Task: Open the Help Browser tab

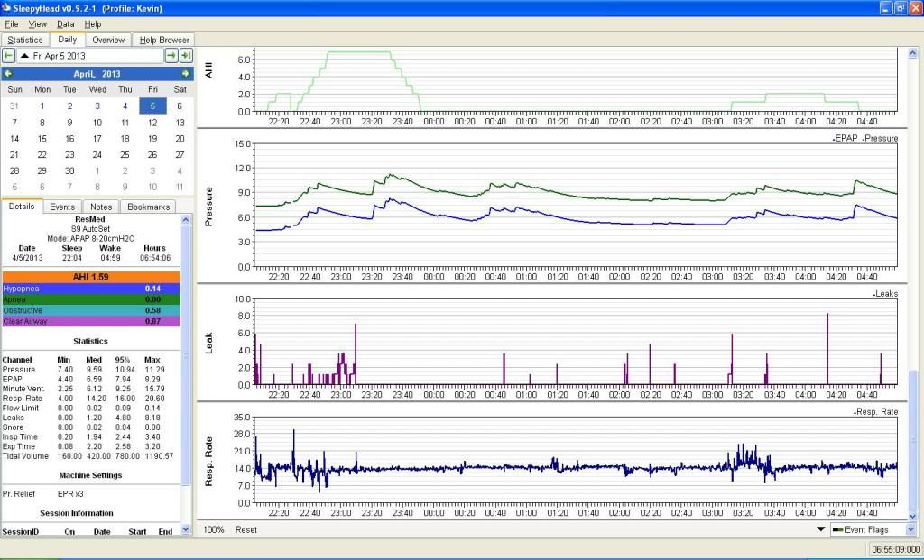Action: (164, 40)
